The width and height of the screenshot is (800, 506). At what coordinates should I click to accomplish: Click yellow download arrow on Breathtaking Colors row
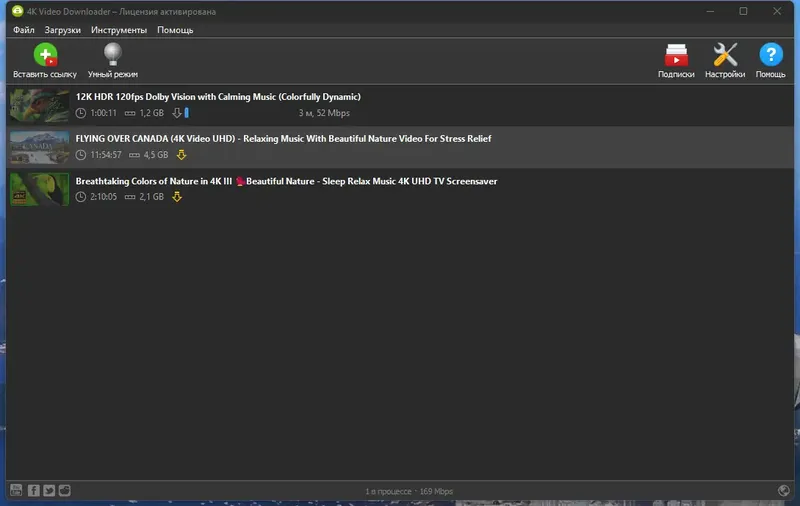[x=177, y=196]
